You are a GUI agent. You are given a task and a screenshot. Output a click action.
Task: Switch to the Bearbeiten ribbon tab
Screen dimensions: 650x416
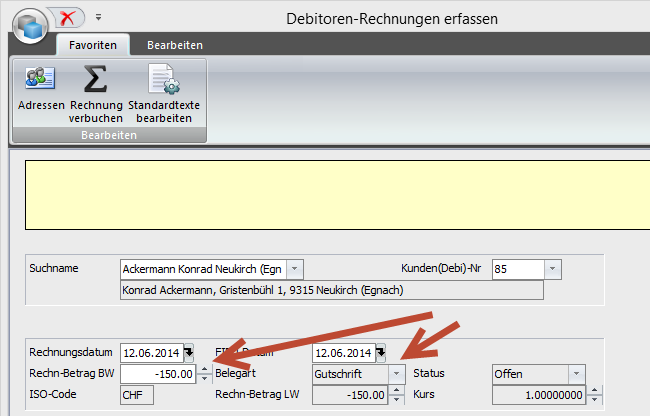175,45
